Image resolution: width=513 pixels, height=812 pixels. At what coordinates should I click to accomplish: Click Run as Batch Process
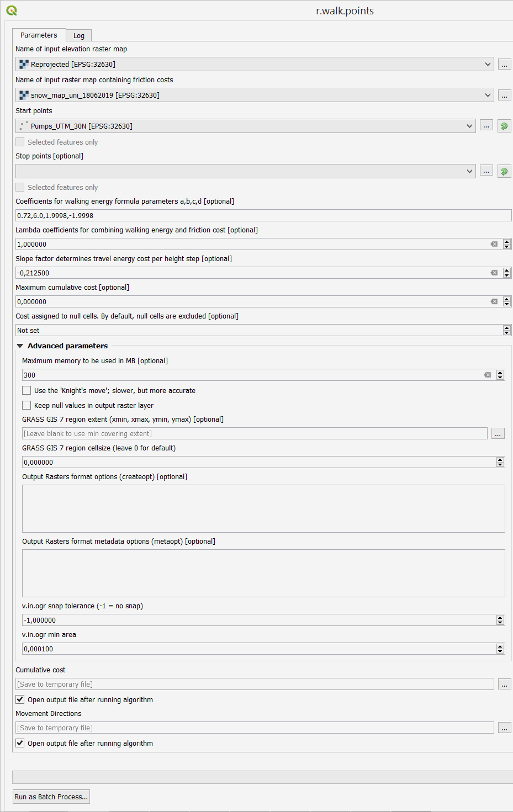point(51,797)
